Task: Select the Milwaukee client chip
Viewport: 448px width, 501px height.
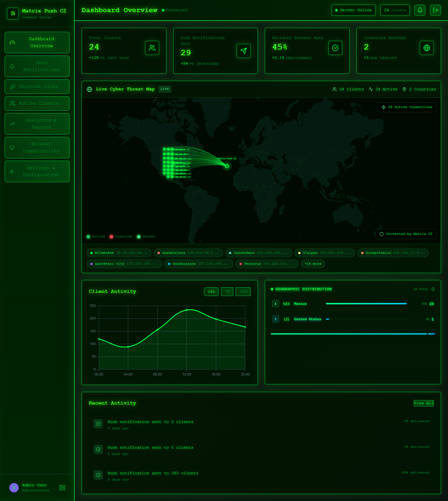Action: [x=119, y=253]
